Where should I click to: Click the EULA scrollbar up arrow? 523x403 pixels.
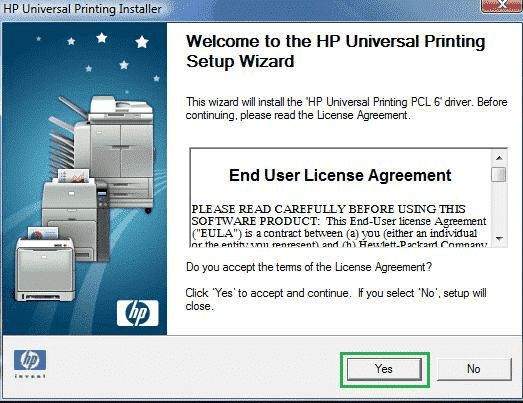click(x=499, y=157)
